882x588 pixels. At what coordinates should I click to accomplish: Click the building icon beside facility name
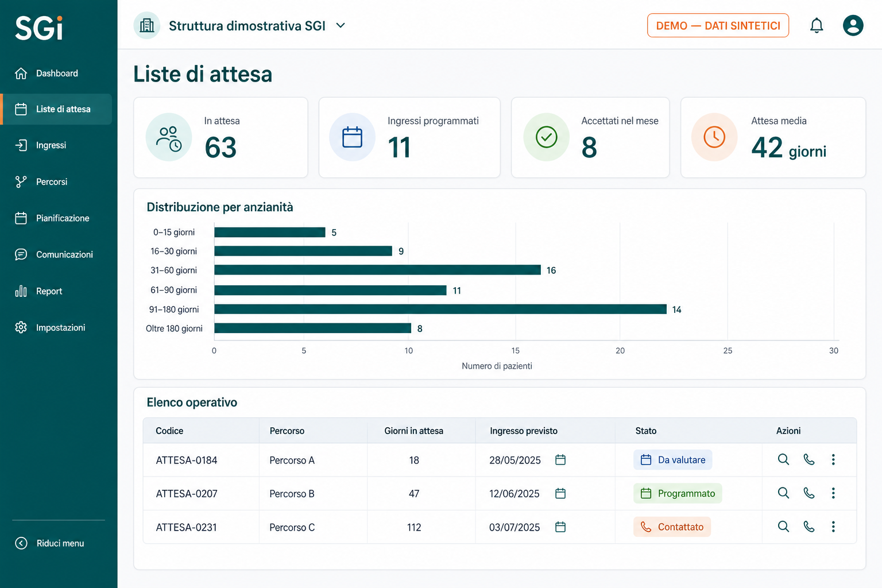pyautogui.click(x=147, y=26)
